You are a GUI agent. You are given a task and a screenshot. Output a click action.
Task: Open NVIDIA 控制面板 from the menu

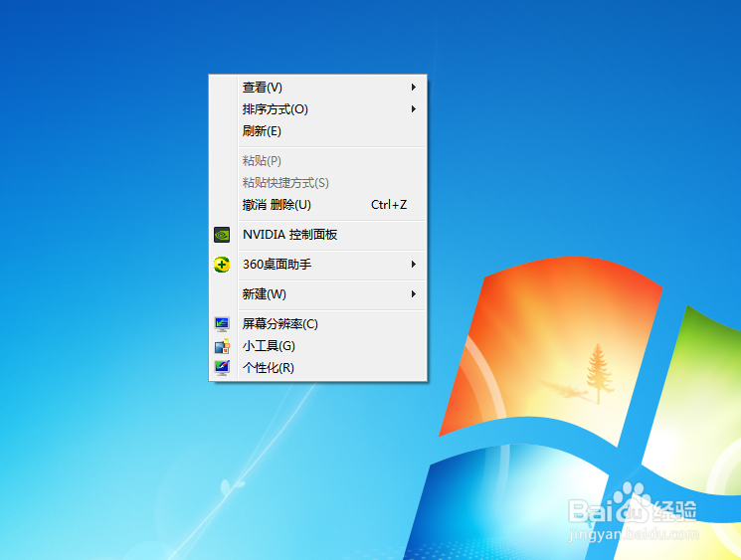click(x=318, y=235)
